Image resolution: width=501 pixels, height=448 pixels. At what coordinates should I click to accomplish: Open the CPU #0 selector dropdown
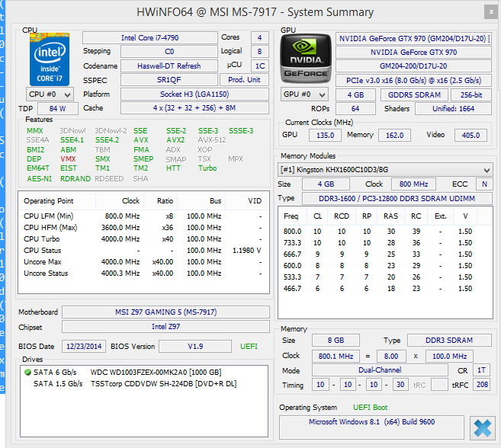[x=50, y=94]
